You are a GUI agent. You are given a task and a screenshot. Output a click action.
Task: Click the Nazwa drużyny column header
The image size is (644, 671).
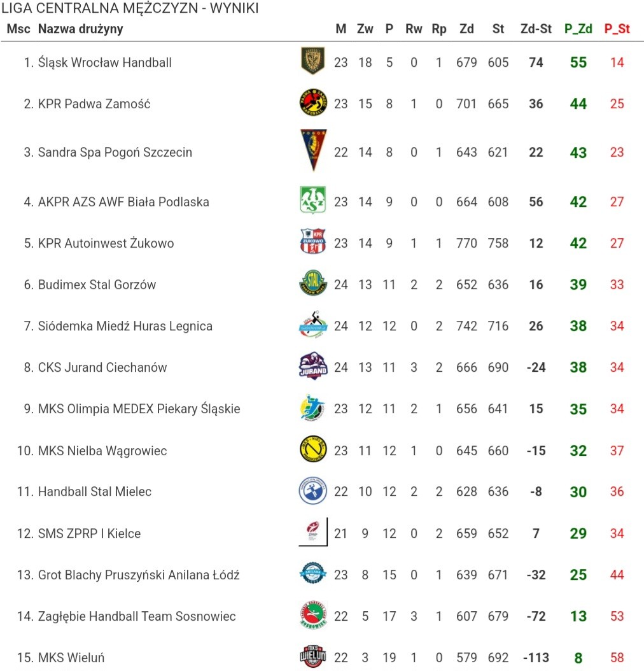80,29
